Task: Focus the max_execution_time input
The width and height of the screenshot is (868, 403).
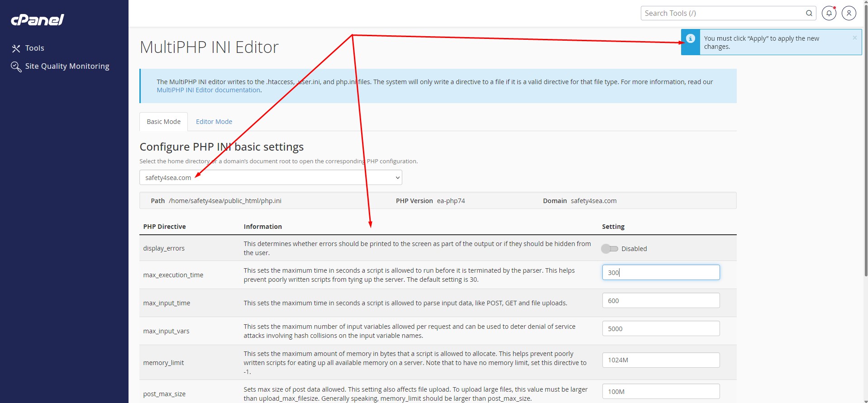Action: (x=660, y=272)
